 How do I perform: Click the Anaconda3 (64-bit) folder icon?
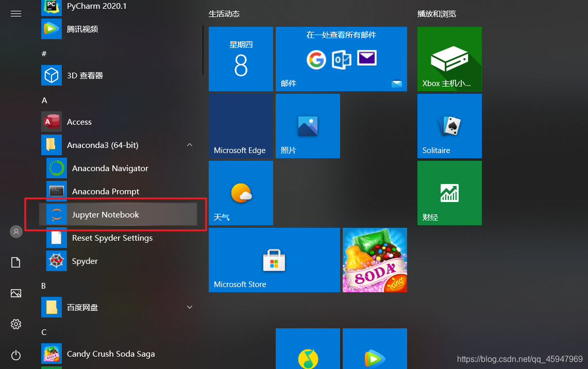[52, 145]
